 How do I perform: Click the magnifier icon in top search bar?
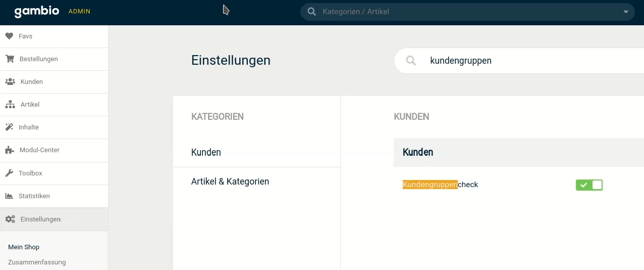[312, 12]
